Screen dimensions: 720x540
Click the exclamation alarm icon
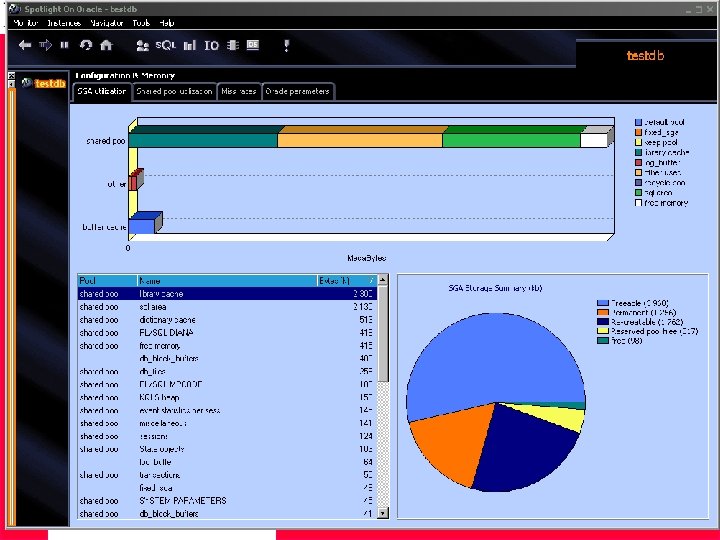(287, 45)
